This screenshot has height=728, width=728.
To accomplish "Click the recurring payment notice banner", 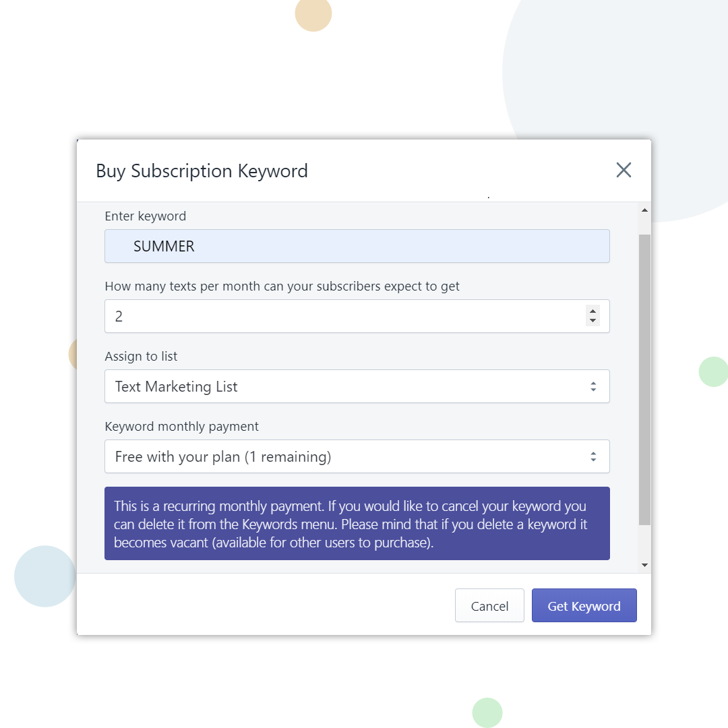I will point(357,524).
